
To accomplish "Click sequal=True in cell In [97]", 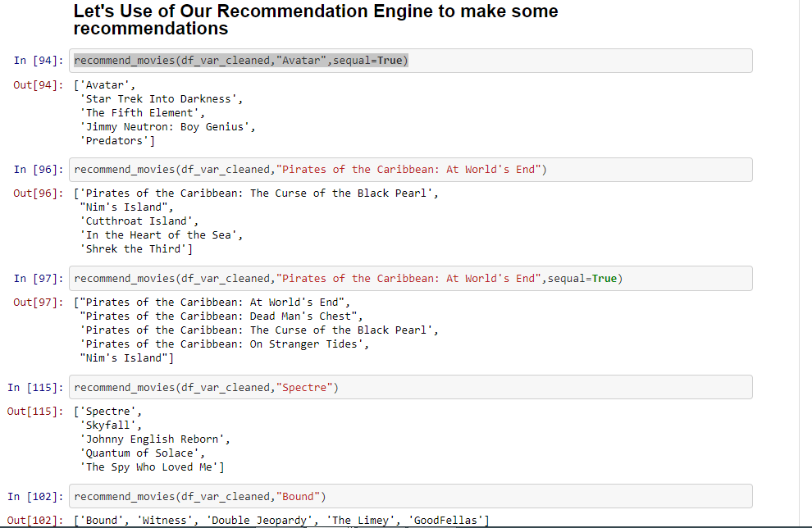I will point(582,279).
